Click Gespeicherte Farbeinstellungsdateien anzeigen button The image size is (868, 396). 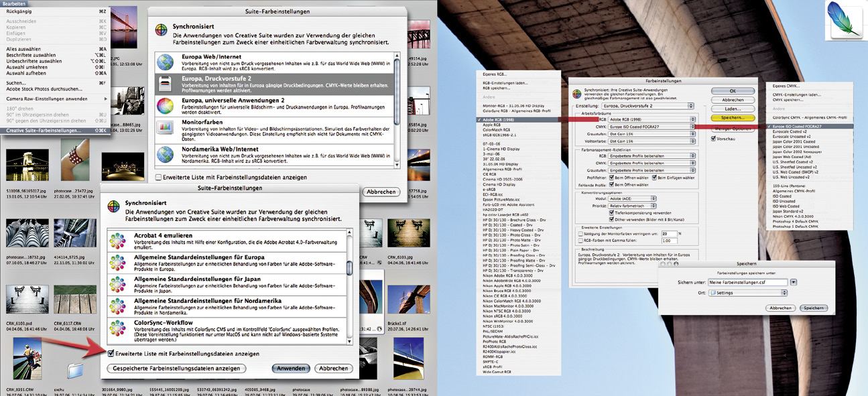[177, 369]
